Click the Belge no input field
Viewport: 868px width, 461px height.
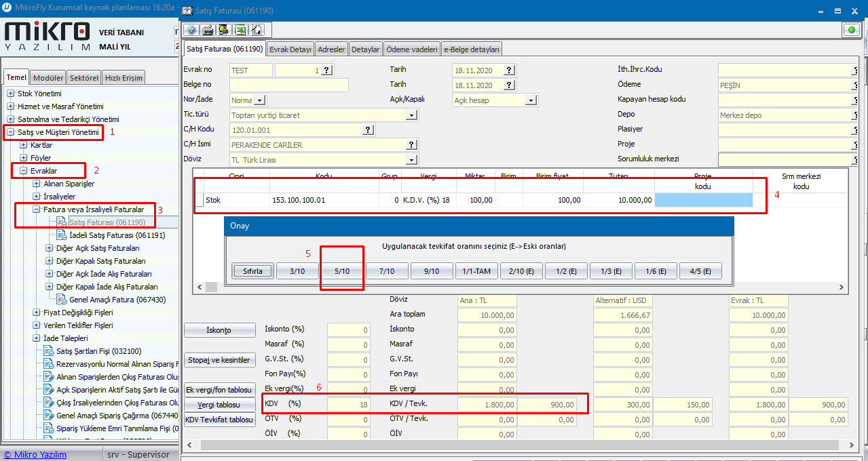pyautogui.click(x=288, y=85)
